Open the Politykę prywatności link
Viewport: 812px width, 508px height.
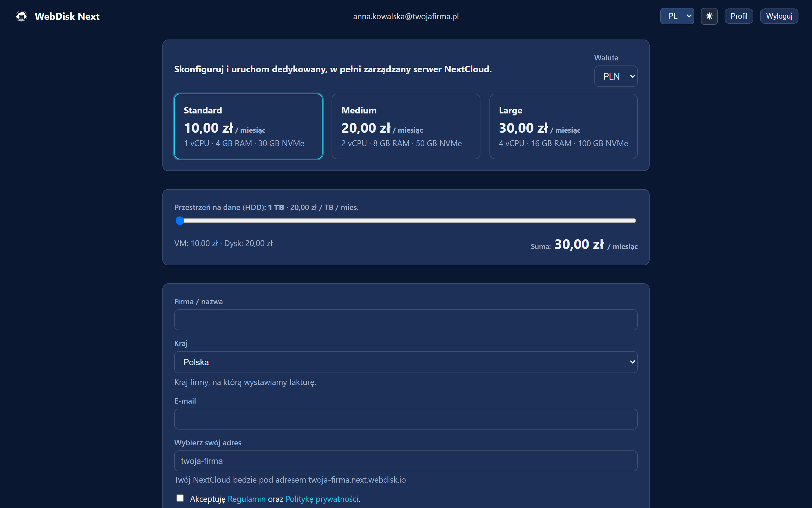[x=322, y=499]
